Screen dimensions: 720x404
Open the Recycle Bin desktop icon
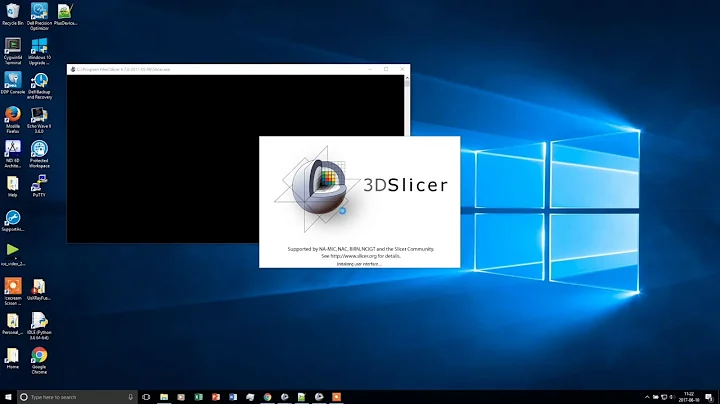point(12,14)
